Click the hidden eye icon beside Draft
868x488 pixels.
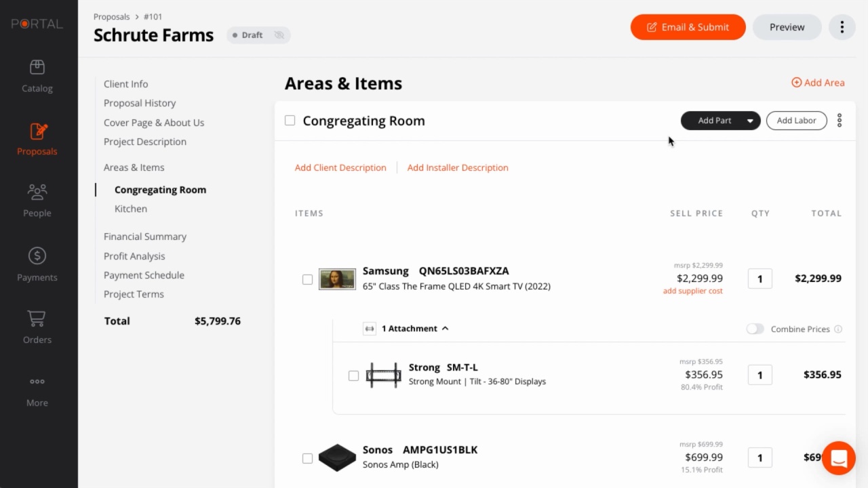click(279, 35)
